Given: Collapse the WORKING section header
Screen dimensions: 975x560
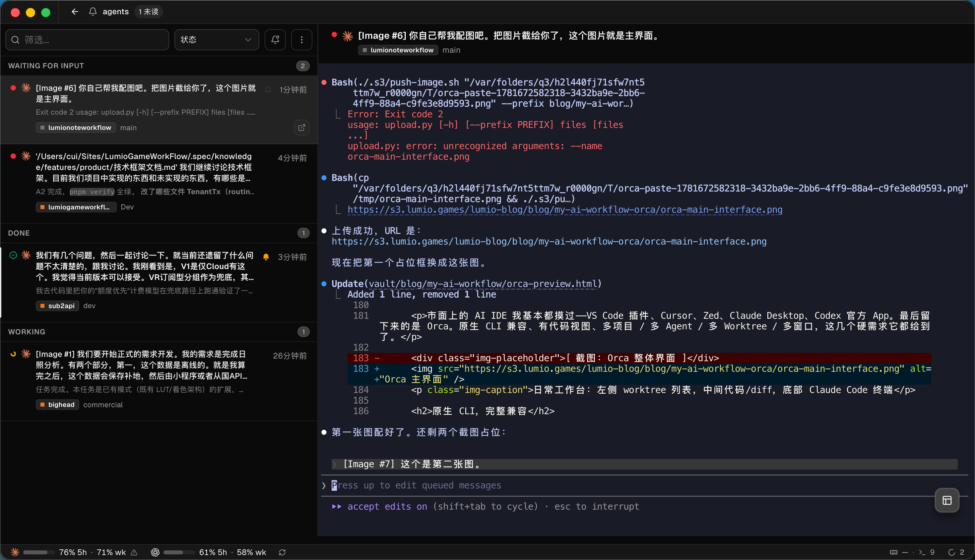Looking at the screenshot, I should pos(159,332).
